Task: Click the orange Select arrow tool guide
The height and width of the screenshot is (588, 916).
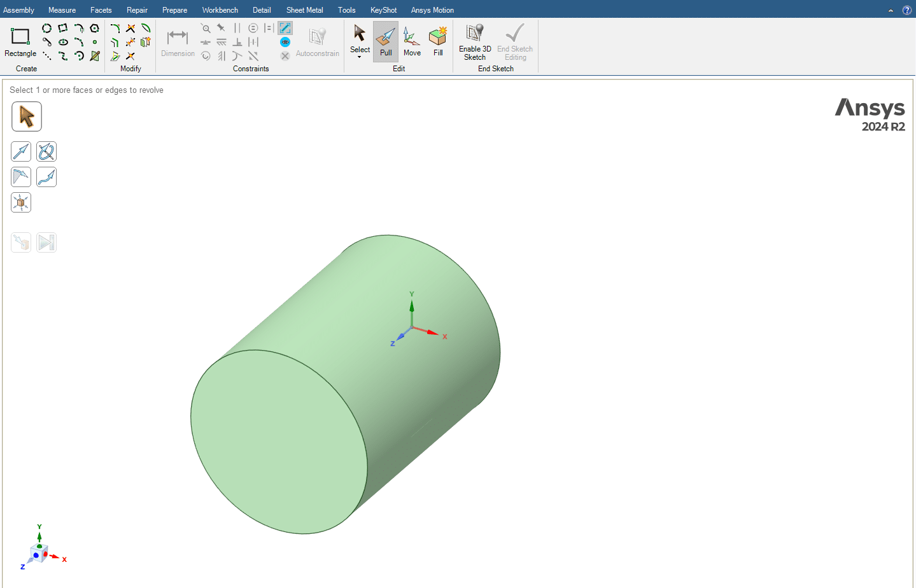Action: coord(27,116)
